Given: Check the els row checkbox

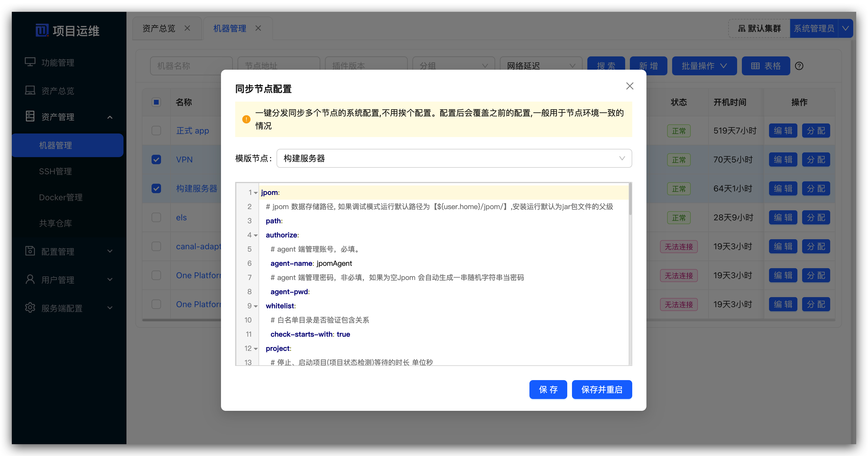Looking at the screenshot, I should [x=156, y=218].
